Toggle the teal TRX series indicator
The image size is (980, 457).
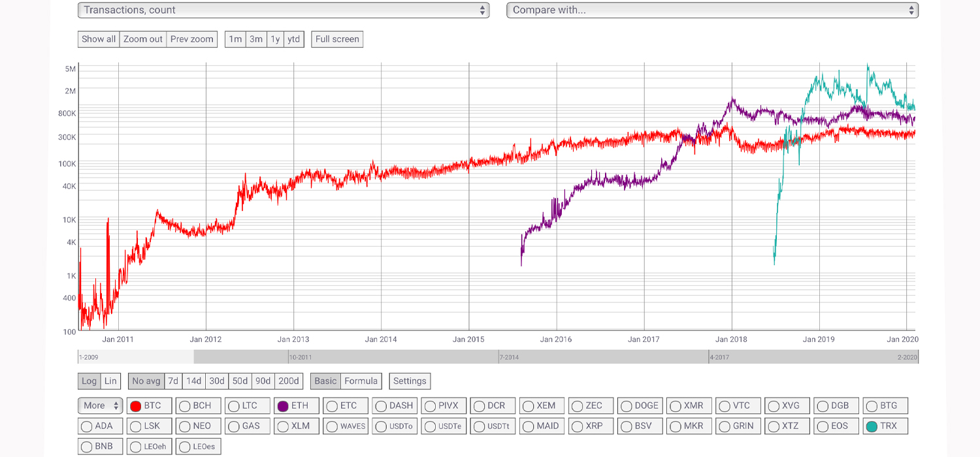[872, 426]
